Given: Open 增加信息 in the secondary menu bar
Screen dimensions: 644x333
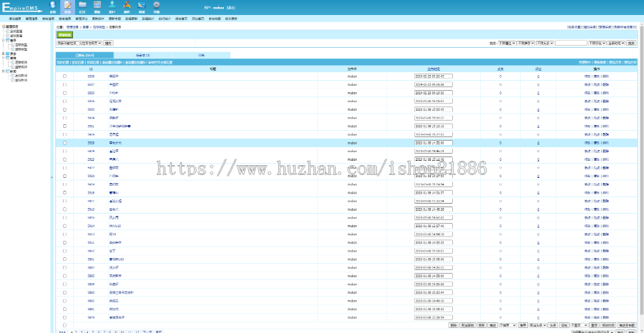Looking at the screenshot, I should [15, 19].
